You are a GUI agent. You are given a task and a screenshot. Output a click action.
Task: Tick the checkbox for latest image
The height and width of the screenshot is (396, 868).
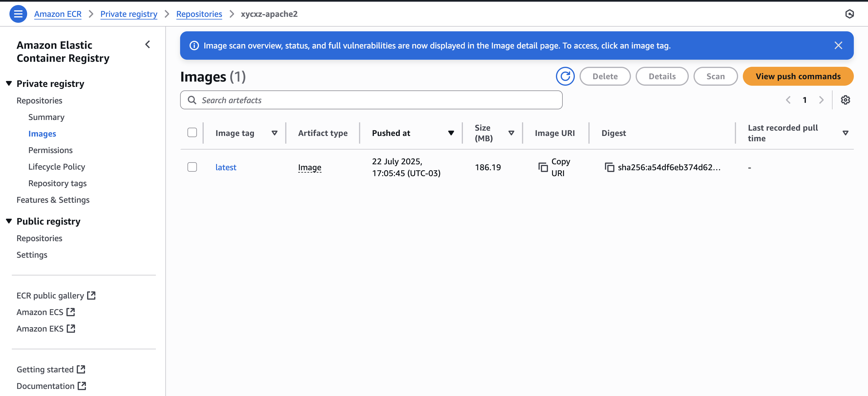pos(192,167)
